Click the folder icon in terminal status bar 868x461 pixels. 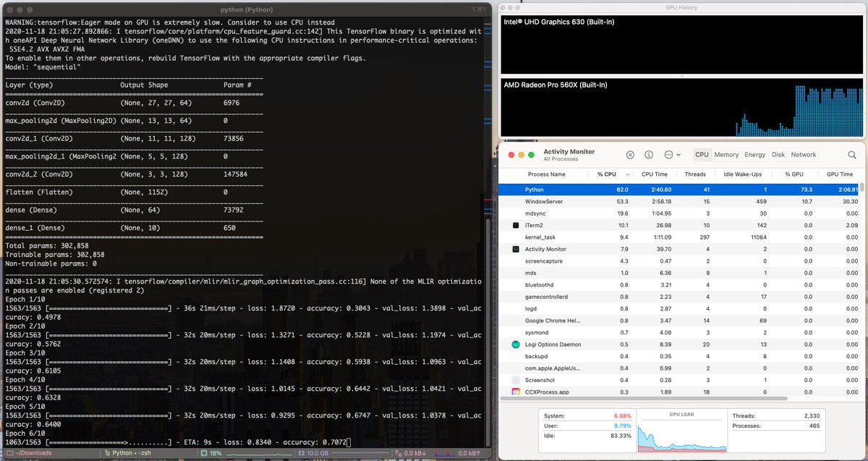pyautogui.click(x=10, y=453)
